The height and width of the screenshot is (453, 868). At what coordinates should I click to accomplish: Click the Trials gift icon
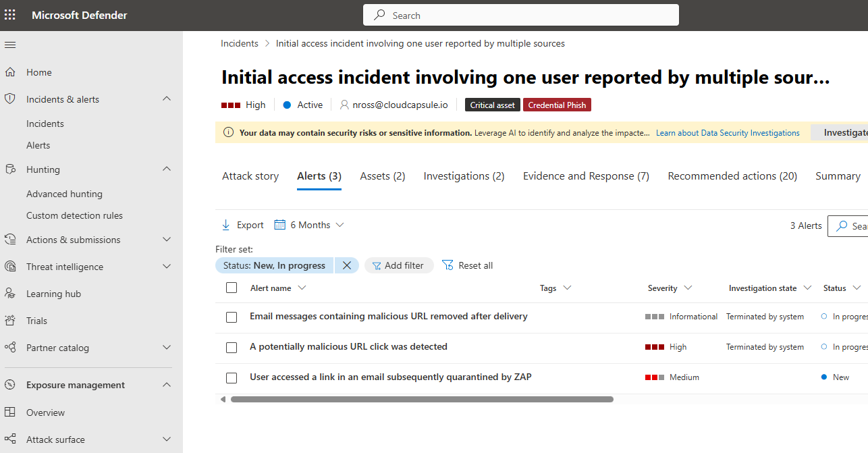coord(10,321)
